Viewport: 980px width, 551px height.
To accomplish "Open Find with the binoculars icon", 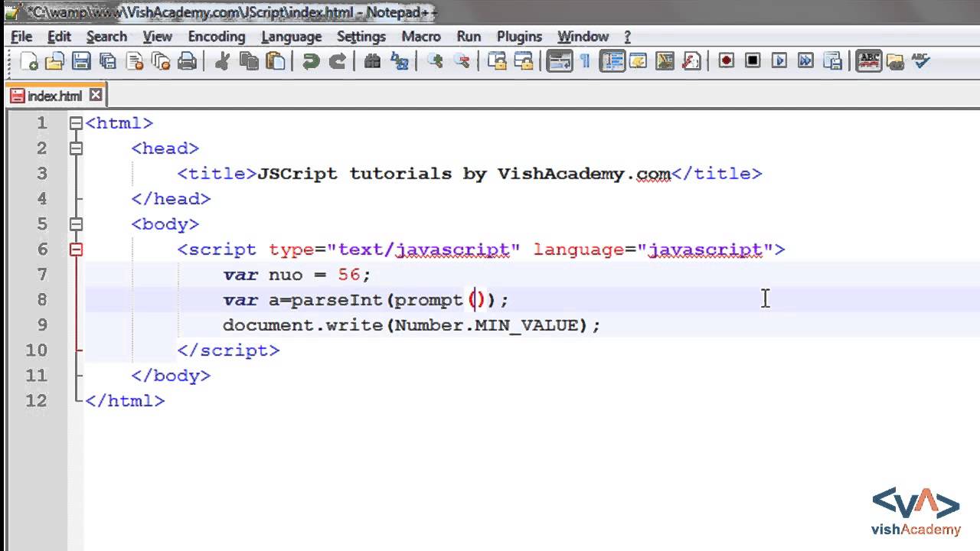I will (x=373, y=61).
